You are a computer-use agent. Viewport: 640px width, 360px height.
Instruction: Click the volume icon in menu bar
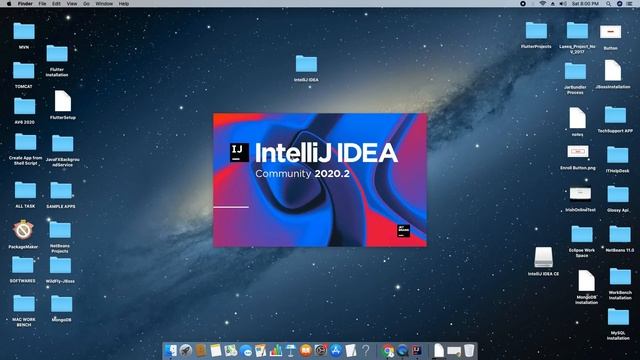click(563, 4)
